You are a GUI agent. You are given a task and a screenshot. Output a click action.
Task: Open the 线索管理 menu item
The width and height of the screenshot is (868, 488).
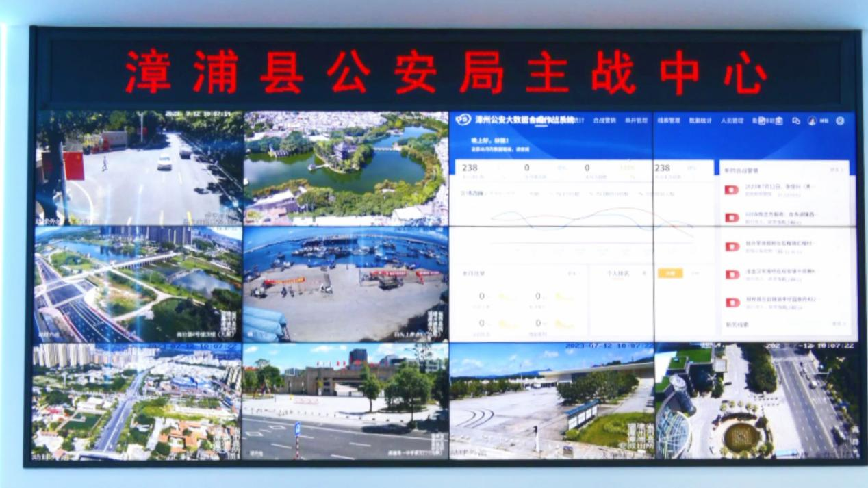click(668, 120)
